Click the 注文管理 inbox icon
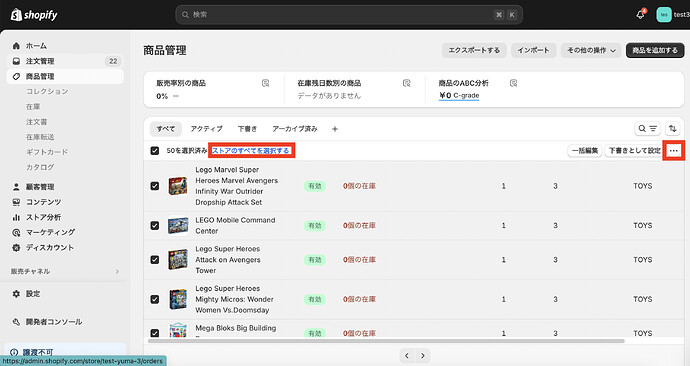The height and width of the screenshot is (366, 690). pyautogui.click(x=16, y=61)
